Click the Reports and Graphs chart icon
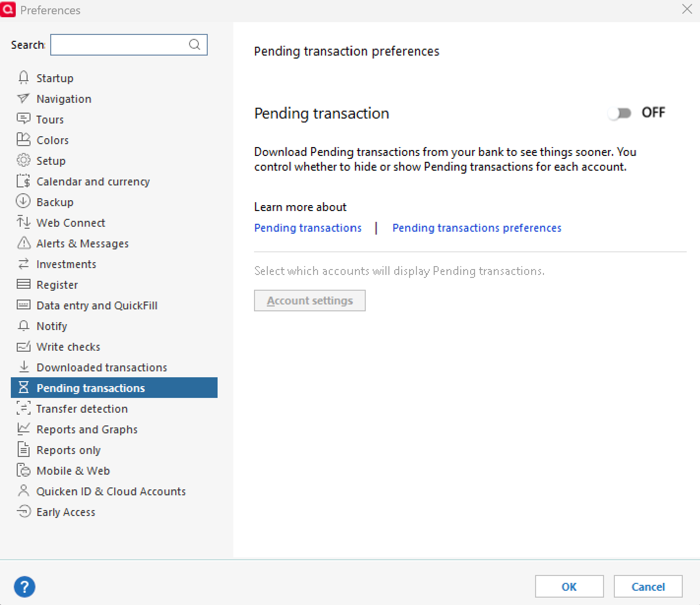700x605 pixels. point(23,428)
